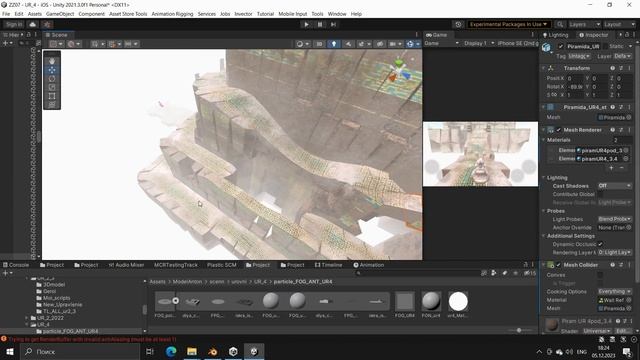Adjust the project icon size slider
The width and height of the screenshot is (640, 360).
519,330
